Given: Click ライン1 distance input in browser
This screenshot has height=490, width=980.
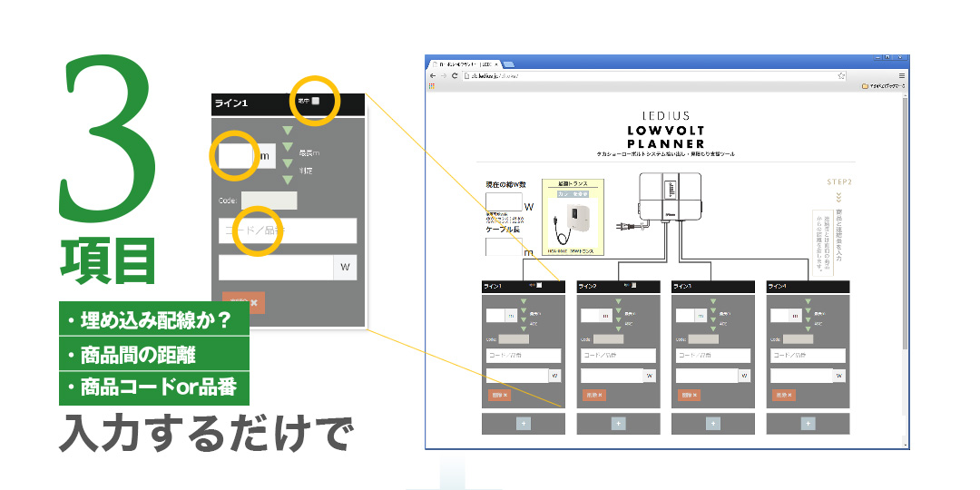Looking at the screenshot, I should (x=495, y=316).
